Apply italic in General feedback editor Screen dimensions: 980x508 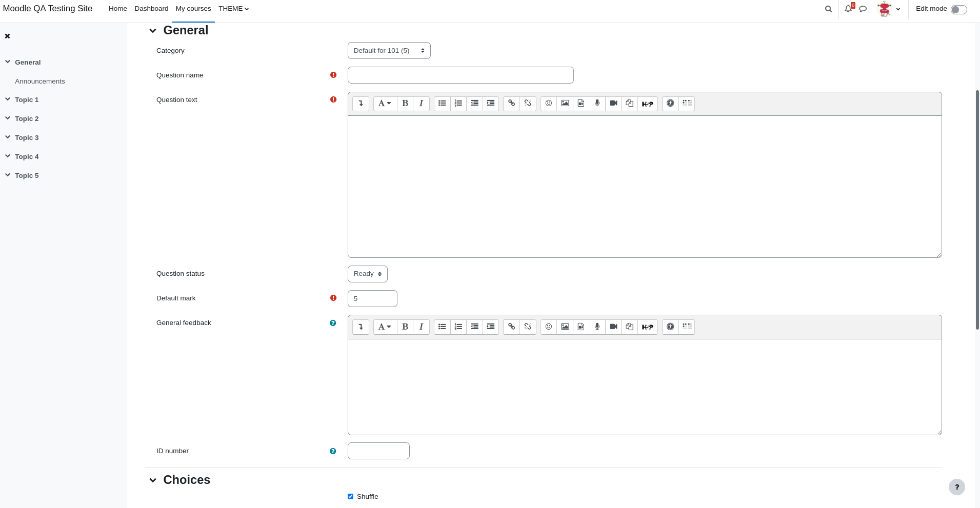click(421, 327)
